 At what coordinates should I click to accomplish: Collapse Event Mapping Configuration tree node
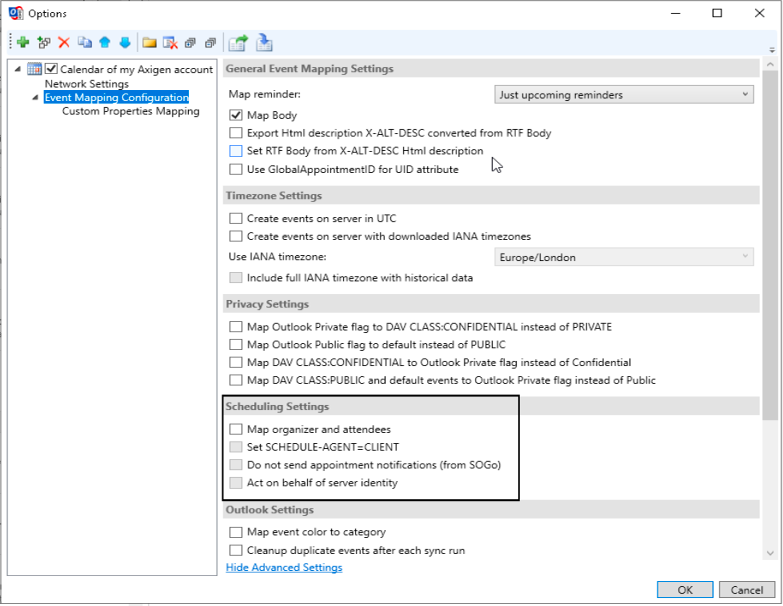pyautogui.click(x=35, y=97)
